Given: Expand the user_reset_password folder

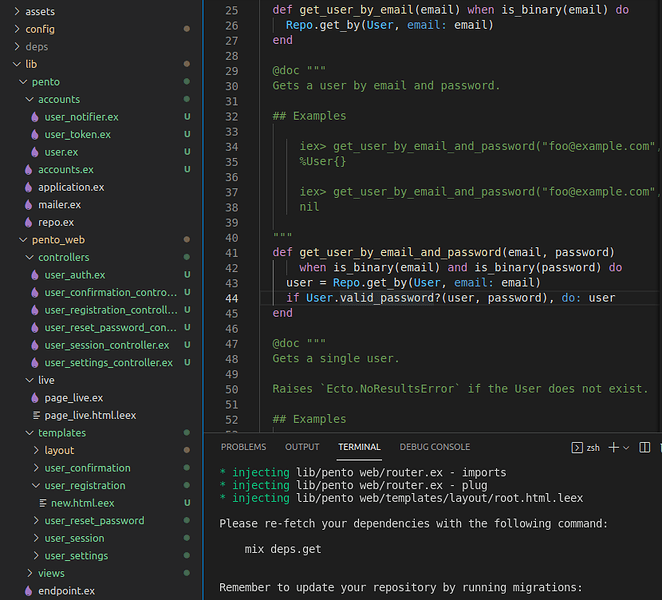Looking at the screenshot, I should [36, 521].
